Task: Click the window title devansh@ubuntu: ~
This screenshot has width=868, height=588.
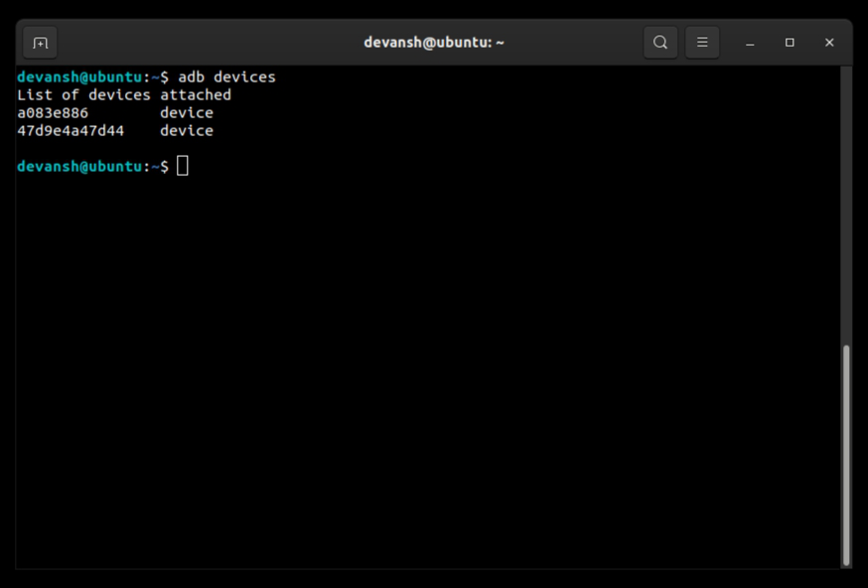Action: point(434,43)
